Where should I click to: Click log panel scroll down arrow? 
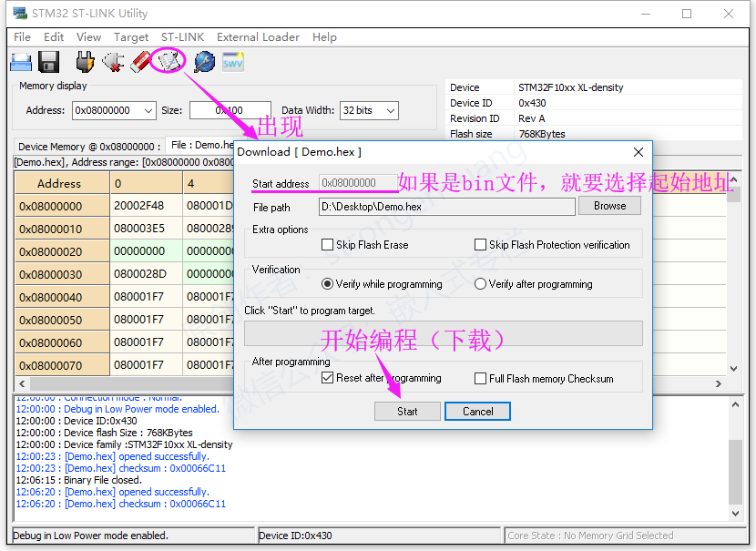(735, 514)
